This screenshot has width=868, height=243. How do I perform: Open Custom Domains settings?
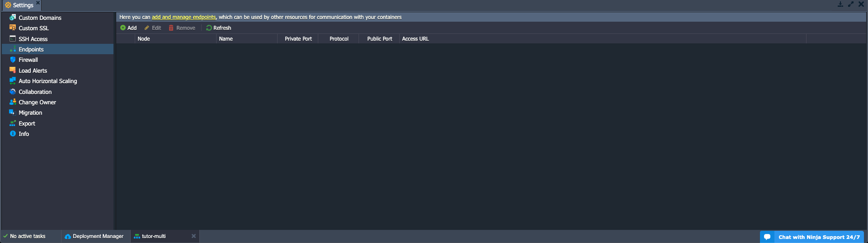click(58, 18)
